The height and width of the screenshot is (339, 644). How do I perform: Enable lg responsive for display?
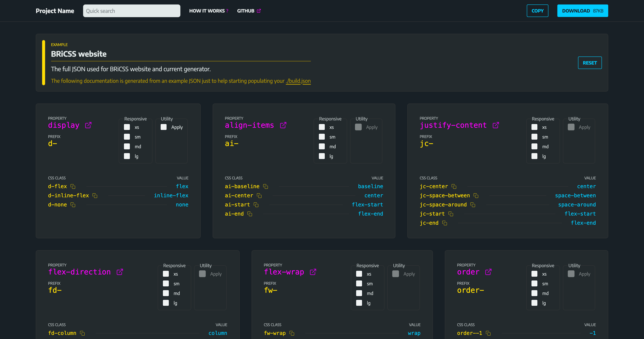point(127,156)
